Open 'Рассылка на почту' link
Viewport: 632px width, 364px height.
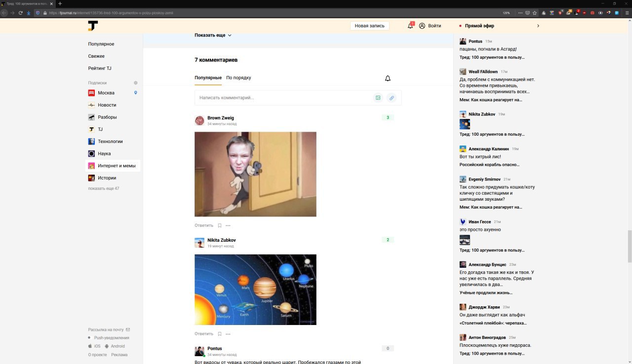(109, 329)
